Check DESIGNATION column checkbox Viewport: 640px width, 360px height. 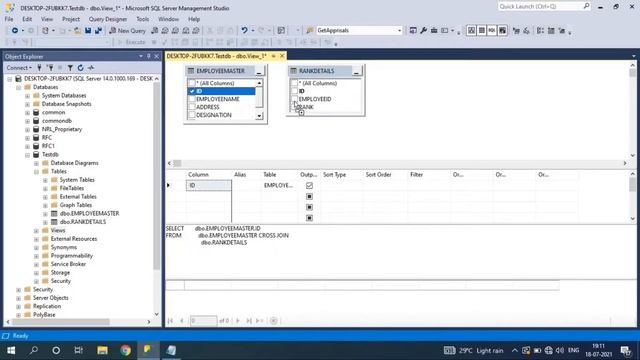191,115
